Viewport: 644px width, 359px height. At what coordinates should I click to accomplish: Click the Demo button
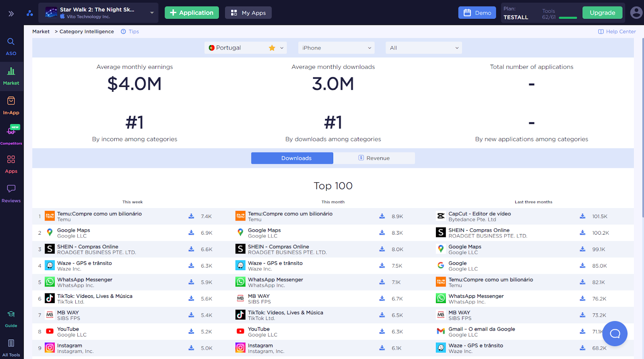(477, 13)
